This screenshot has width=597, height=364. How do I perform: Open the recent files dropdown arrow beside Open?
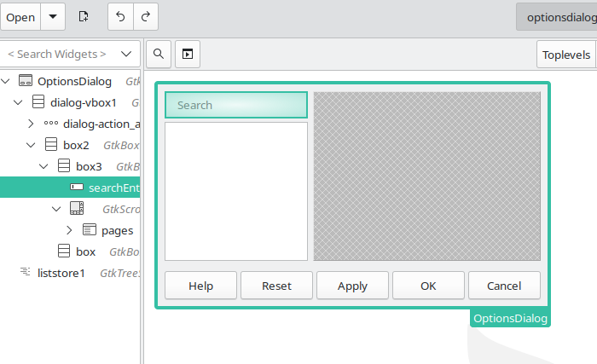point(53,17)
